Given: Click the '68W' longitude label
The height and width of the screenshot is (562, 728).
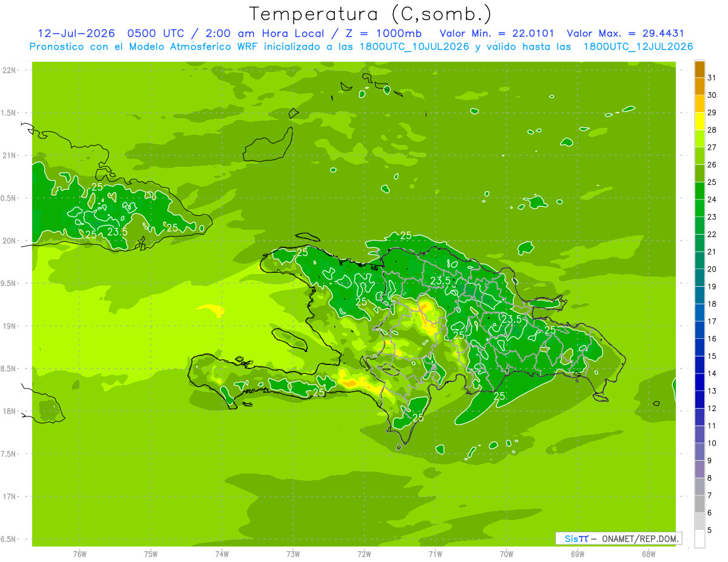Looking at the screenshot, I should 649,554.
